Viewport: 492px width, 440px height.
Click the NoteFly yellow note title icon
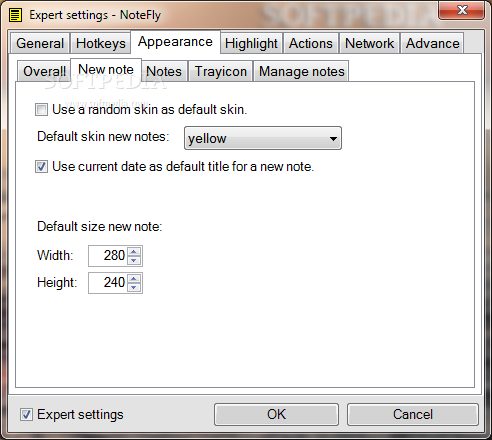pos(15,15)
